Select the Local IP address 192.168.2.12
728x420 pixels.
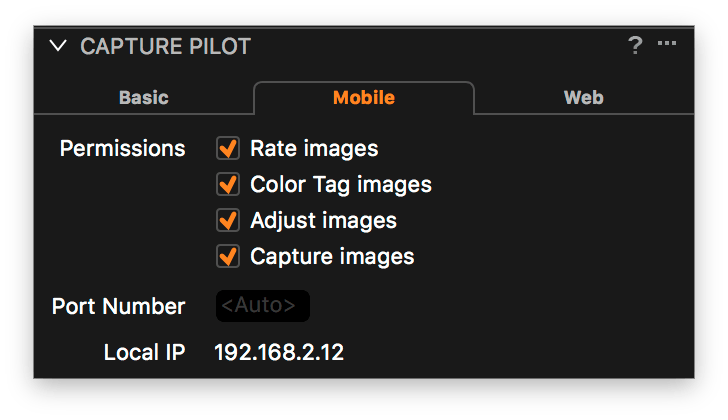pos(279,352)
